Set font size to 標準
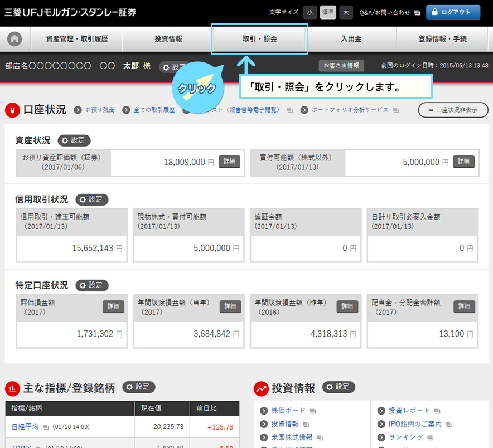 (x=328, y=12)
